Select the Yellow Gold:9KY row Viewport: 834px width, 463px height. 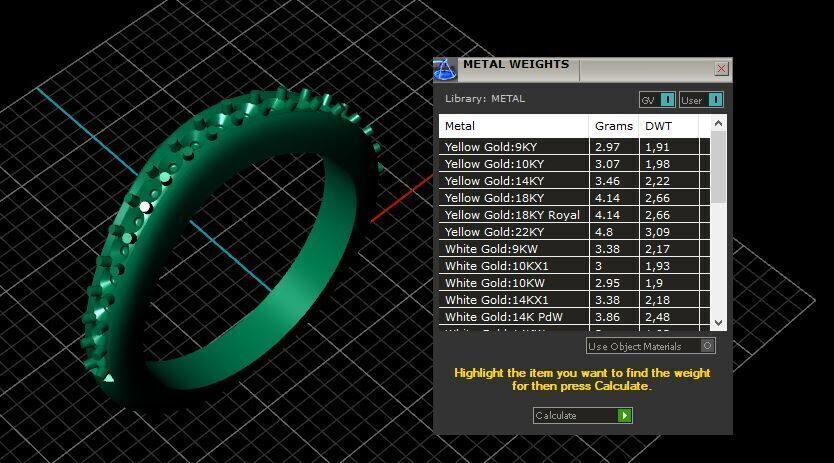point(574,147)
